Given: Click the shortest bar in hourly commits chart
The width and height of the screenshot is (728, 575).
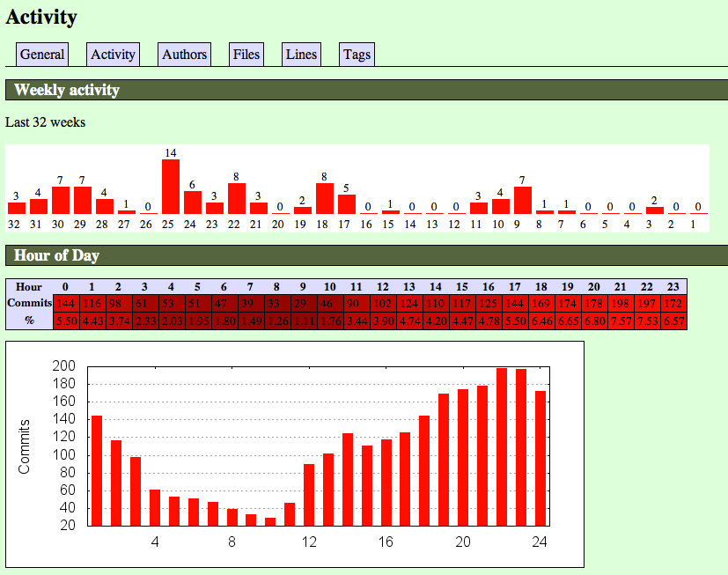Looking at the screenshot, I should [270, 521].
